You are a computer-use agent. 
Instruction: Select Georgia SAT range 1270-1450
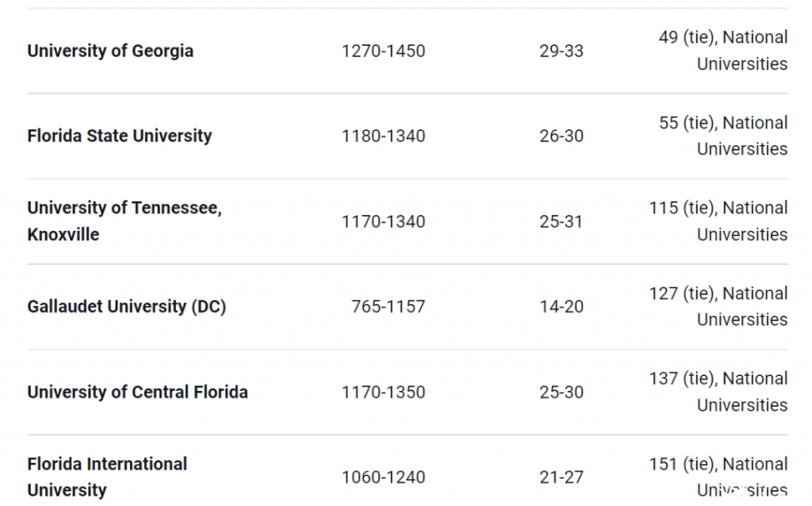click(x=383, y=51)
